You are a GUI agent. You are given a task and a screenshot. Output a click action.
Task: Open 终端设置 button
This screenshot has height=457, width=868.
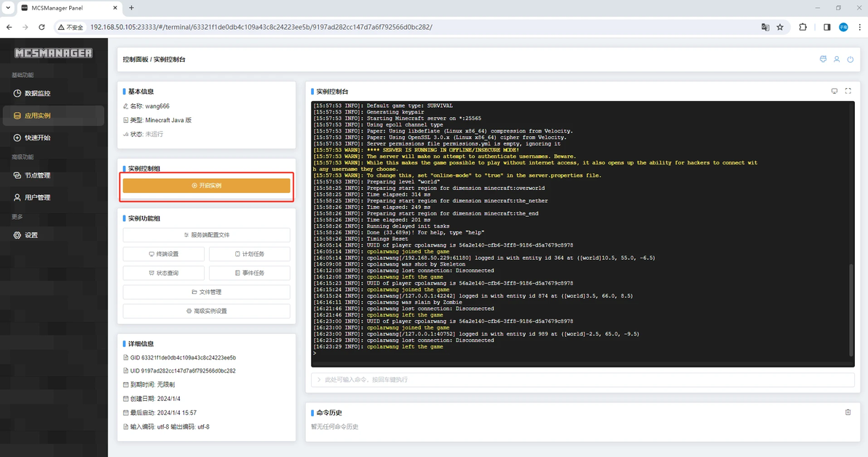(x=164, y=254)
